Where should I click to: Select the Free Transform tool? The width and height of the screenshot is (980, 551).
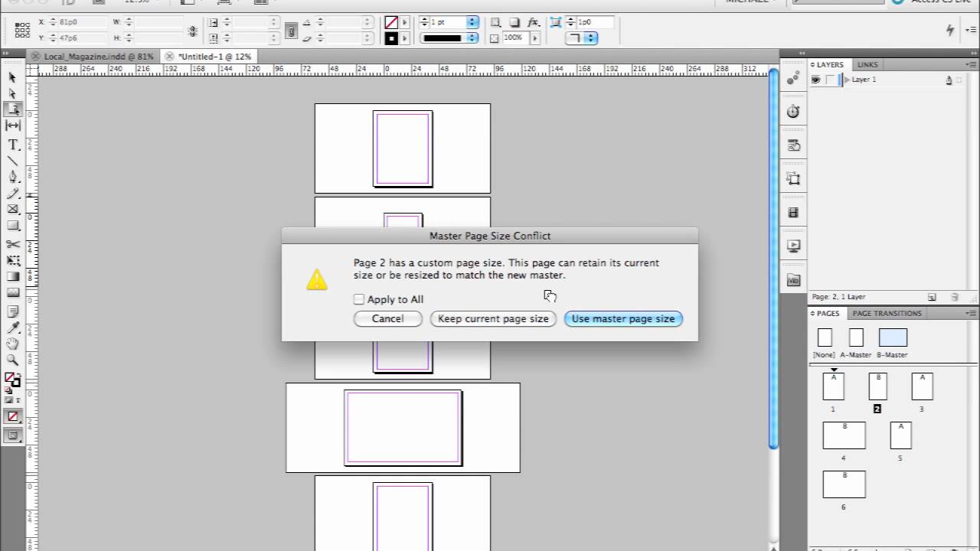pyautogui.click(x=12, y=260)
